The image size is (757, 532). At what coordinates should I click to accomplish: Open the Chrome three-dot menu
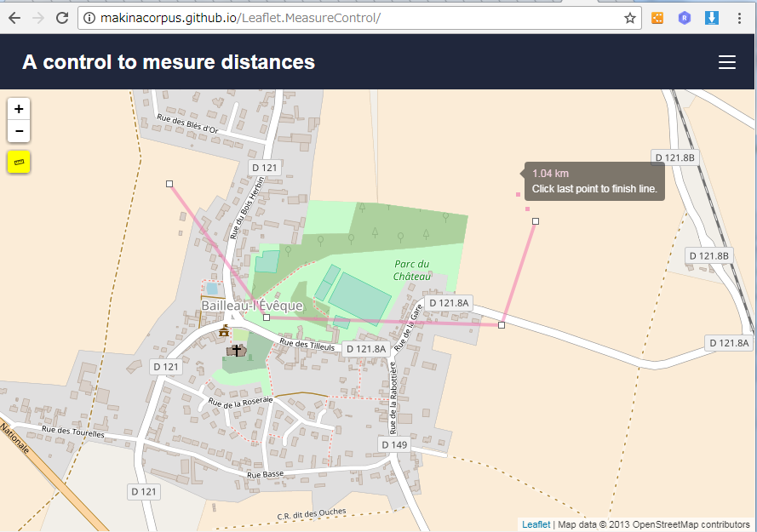[x=742, y=18]
